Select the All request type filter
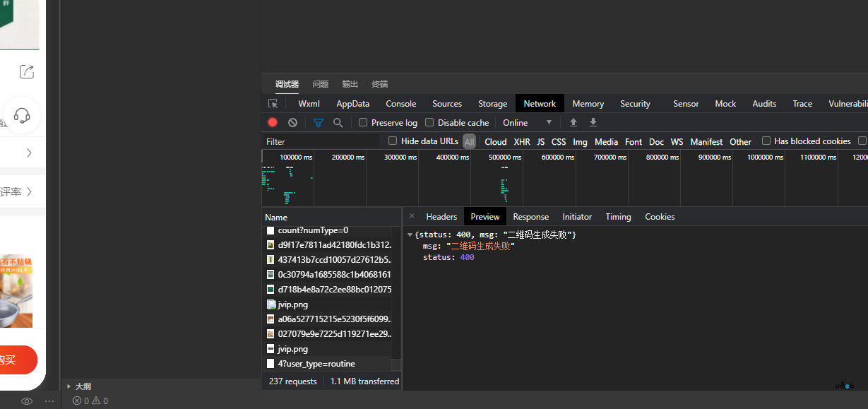 [470, 142]
